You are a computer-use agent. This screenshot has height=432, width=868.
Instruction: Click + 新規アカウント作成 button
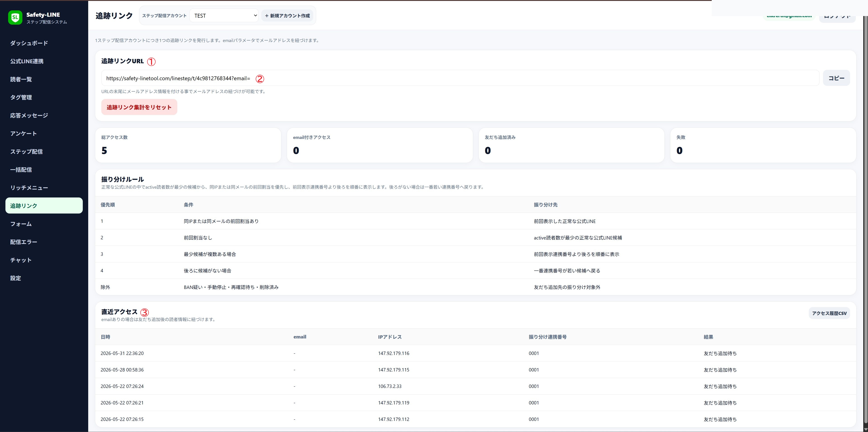(287, 16)
